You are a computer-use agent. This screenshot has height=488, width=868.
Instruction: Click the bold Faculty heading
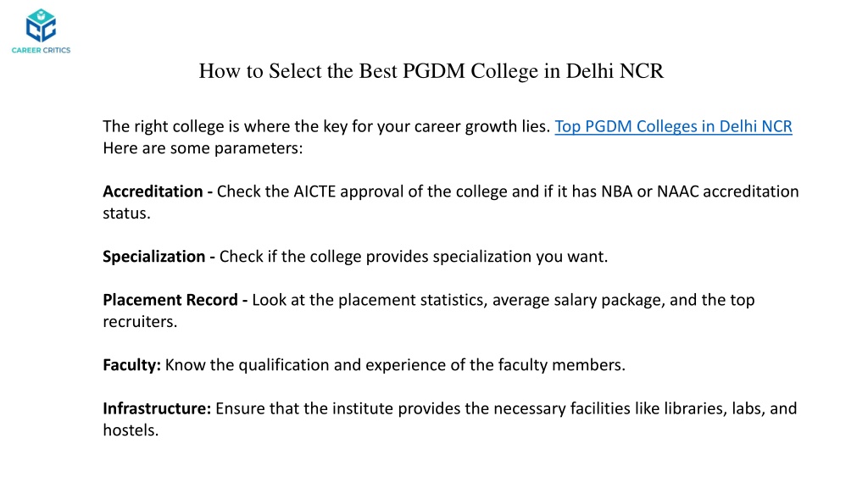click(131, 365)
